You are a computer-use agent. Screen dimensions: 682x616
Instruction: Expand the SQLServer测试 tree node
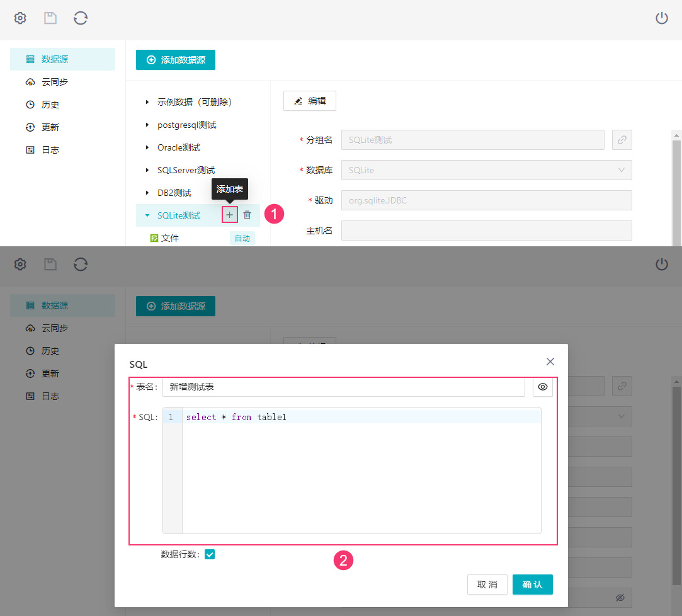pos(147,170)
